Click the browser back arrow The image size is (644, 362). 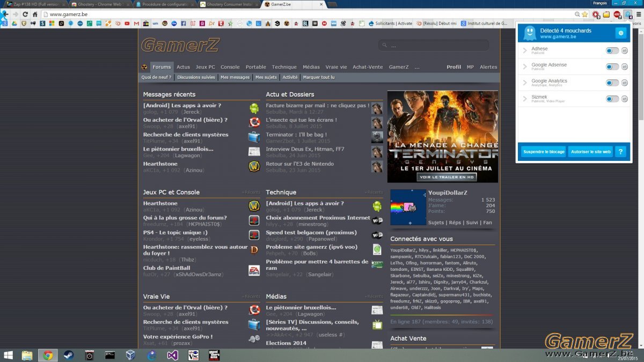(x=5, y=14)
